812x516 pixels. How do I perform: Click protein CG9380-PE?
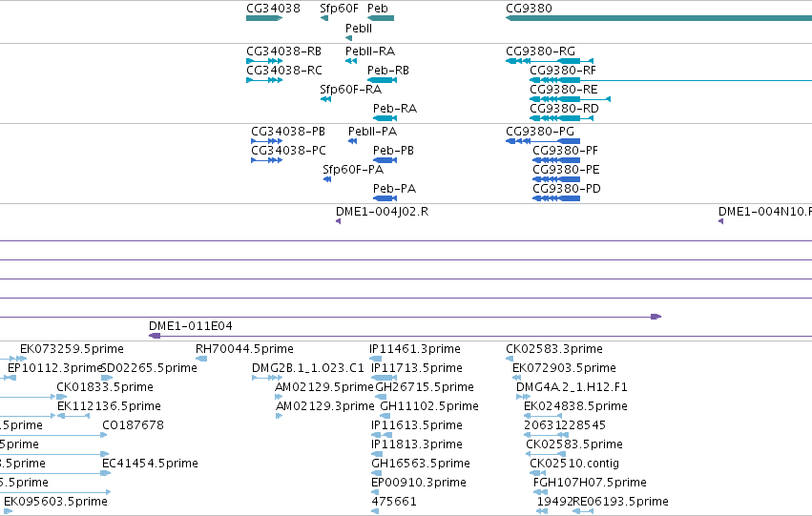[556, 179]
